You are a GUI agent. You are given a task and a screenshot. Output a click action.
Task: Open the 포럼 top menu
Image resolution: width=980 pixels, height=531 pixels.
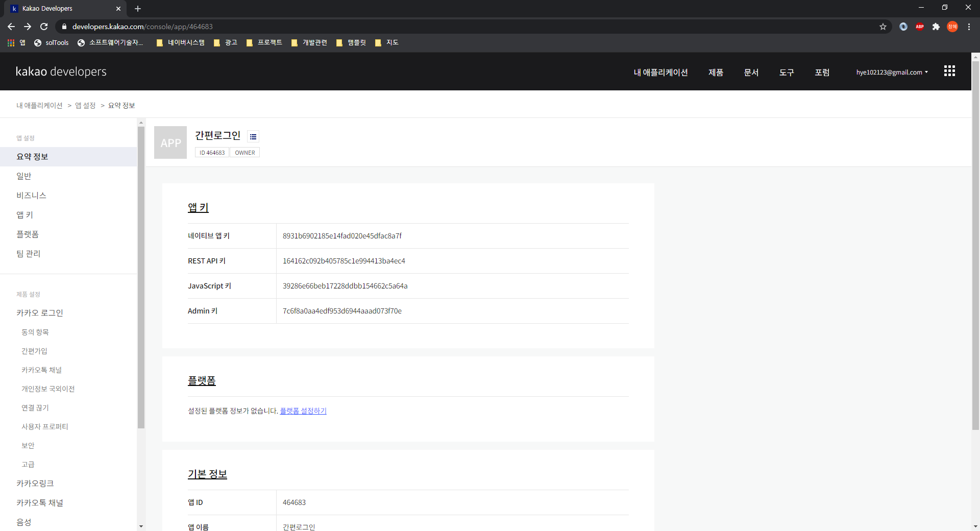coord(822,73)
